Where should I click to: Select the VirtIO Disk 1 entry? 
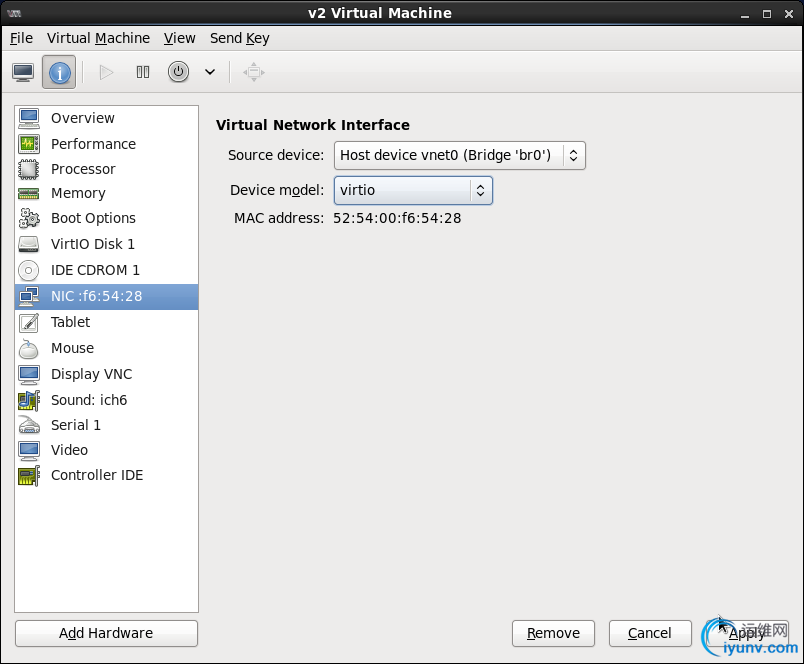coord(92,244)
